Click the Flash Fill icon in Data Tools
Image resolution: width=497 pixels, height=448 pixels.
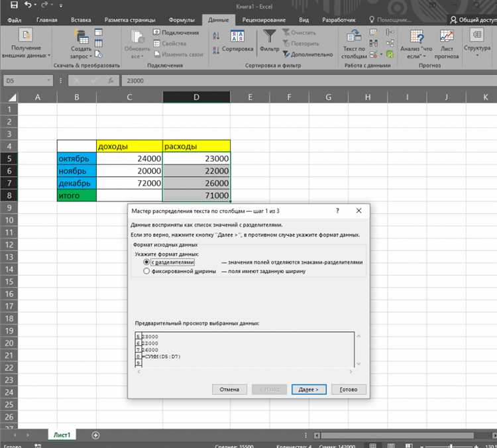click(373, 32)
